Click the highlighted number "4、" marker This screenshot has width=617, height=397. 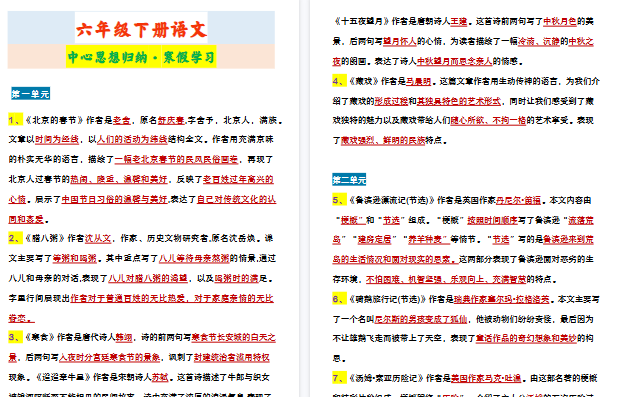tap(339, 81)
